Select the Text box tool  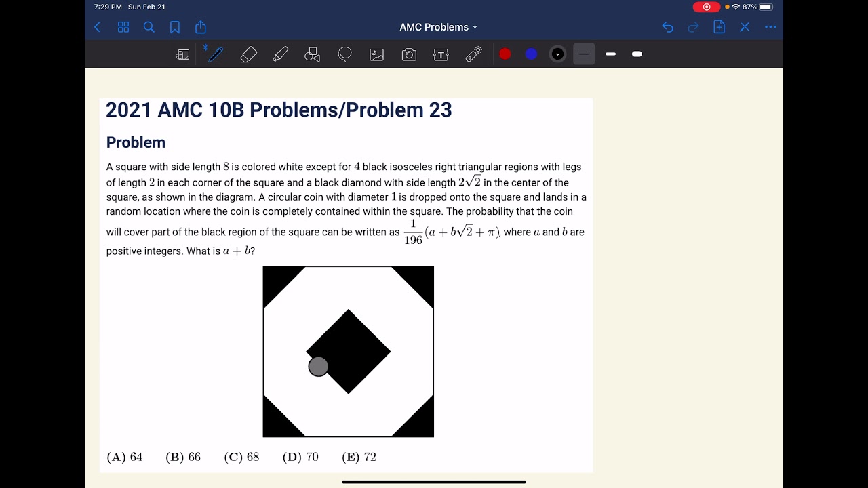pos(441,55)
